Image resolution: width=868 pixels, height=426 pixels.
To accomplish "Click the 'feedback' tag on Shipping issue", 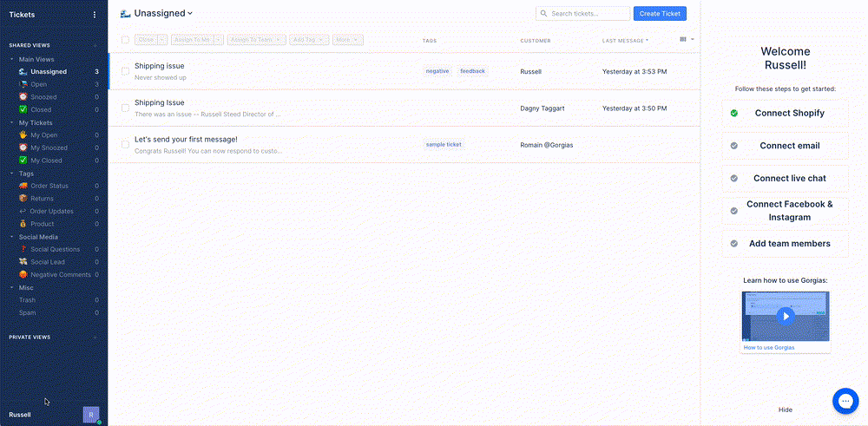I will tap(473, 71).
